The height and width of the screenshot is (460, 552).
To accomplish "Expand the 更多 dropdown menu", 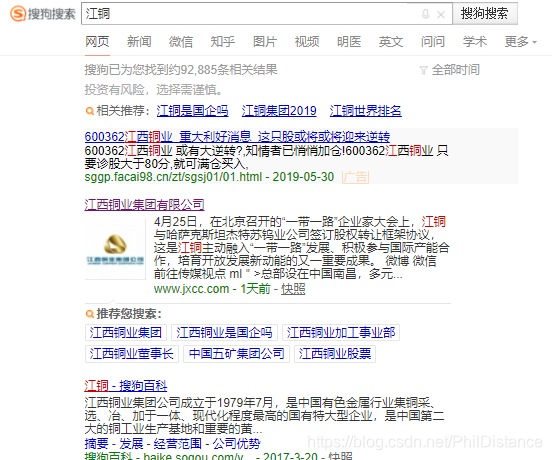I will pyautogui.click(x=520, y=42).
